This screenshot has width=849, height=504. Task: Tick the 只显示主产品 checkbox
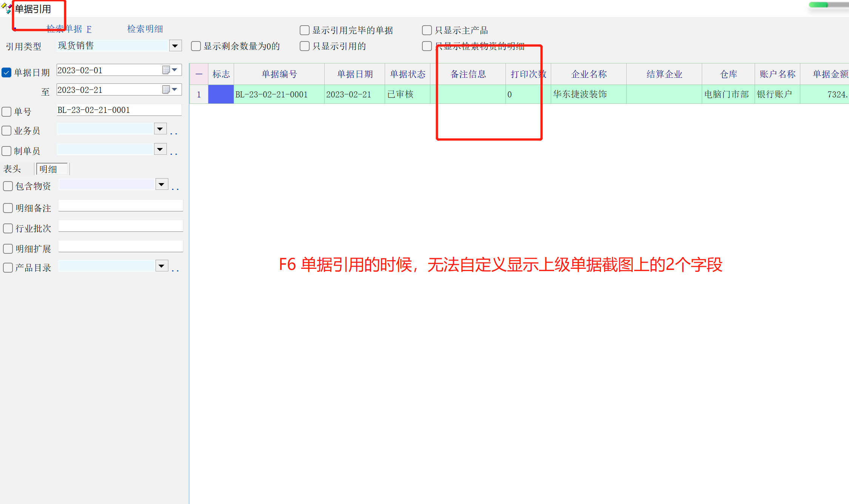[x=427, y=30]
